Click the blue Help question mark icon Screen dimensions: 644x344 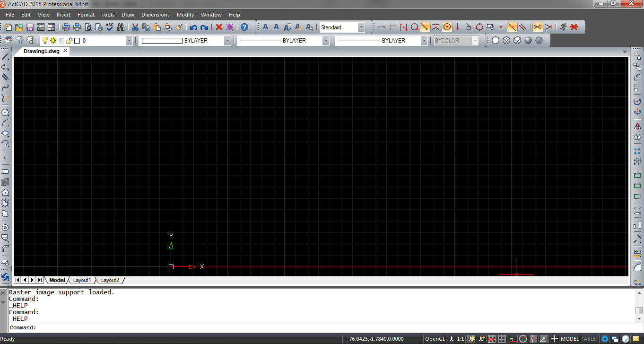[x=244, y=27]
